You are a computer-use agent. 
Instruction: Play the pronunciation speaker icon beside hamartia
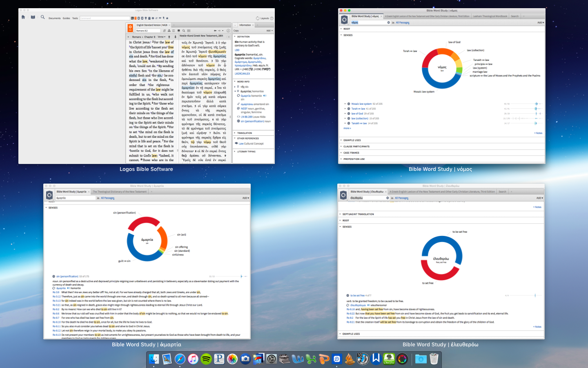265,96
